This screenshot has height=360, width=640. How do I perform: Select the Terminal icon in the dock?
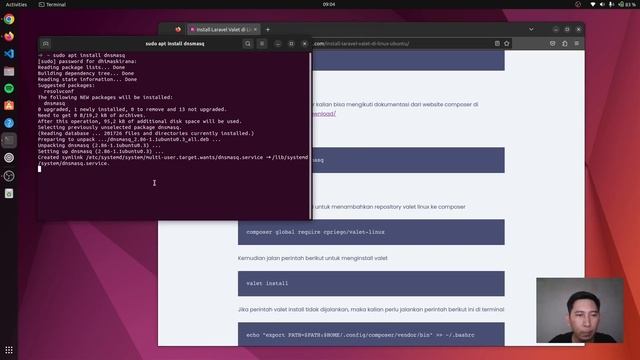(x=9, y=140)
